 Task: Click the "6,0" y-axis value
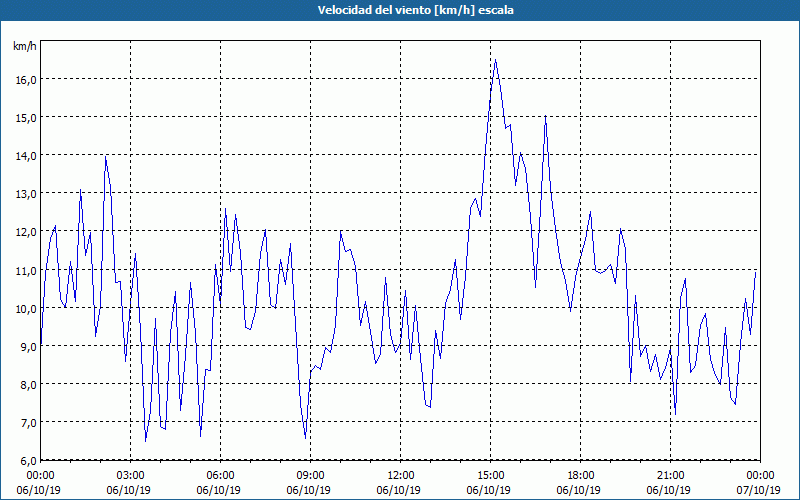click(x=28, y=461)
